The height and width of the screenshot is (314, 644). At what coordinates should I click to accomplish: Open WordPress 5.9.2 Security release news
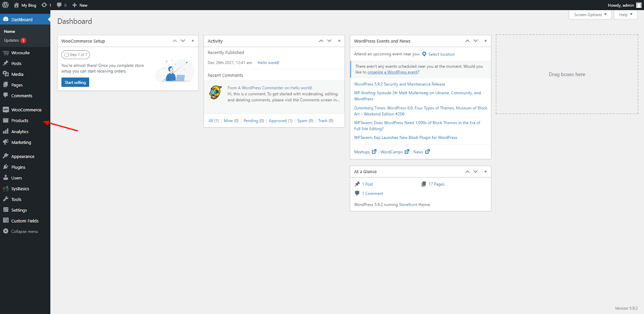tap(400, 84)
